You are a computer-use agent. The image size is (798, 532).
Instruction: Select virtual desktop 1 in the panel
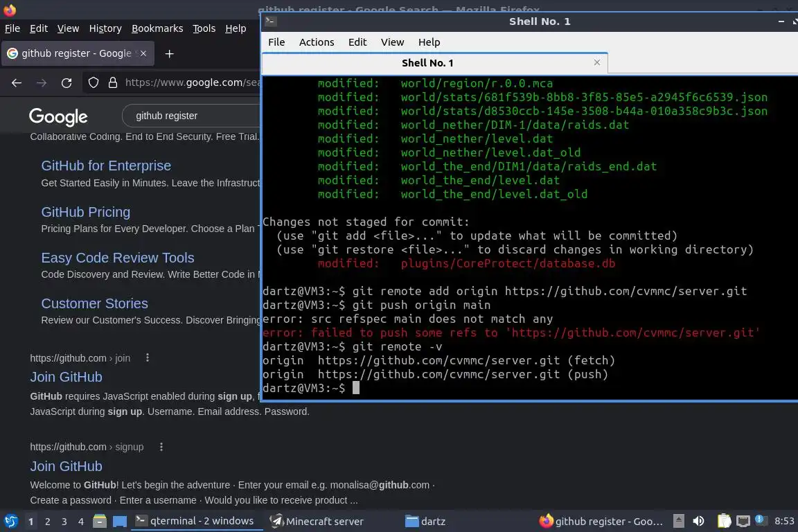click(x=30, y=522)
